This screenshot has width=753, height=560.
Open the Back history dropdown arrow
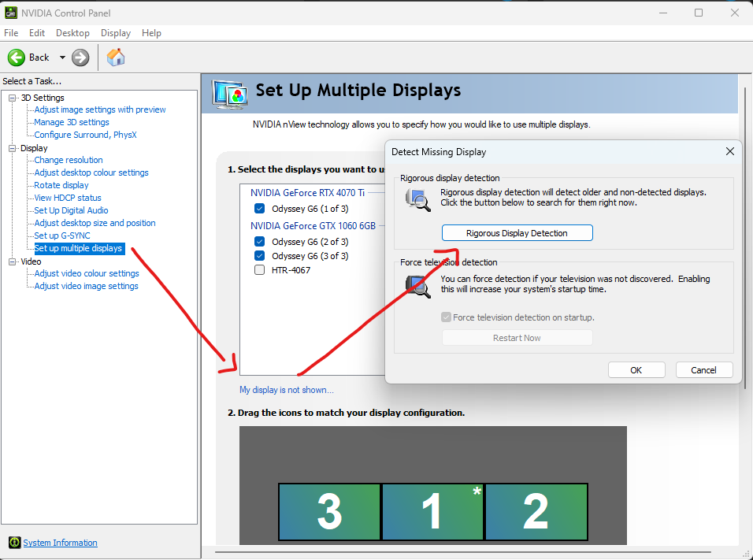point(62,57)
